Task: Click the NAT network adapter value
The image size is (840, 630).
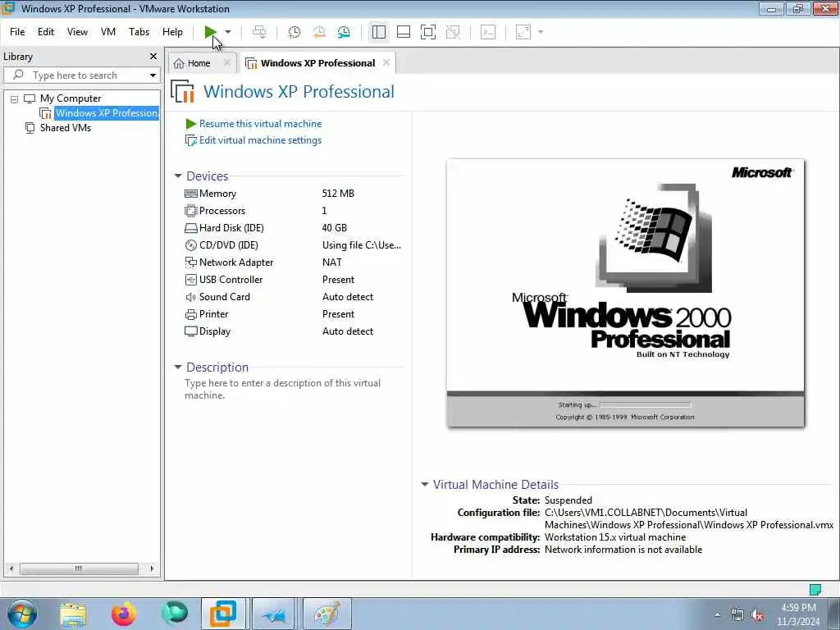Action: tap(331, 262)
